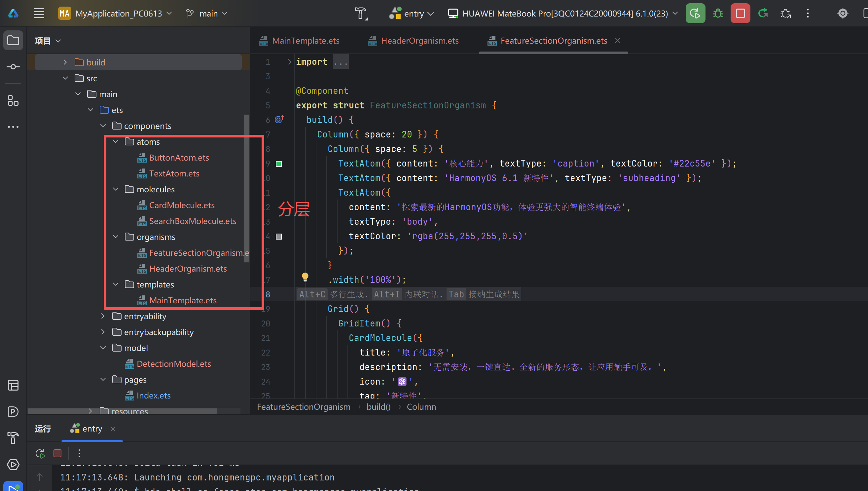Open the 项目 view selector dropdown
Viewport: 868px width, 491px height.
click(48, 41)
